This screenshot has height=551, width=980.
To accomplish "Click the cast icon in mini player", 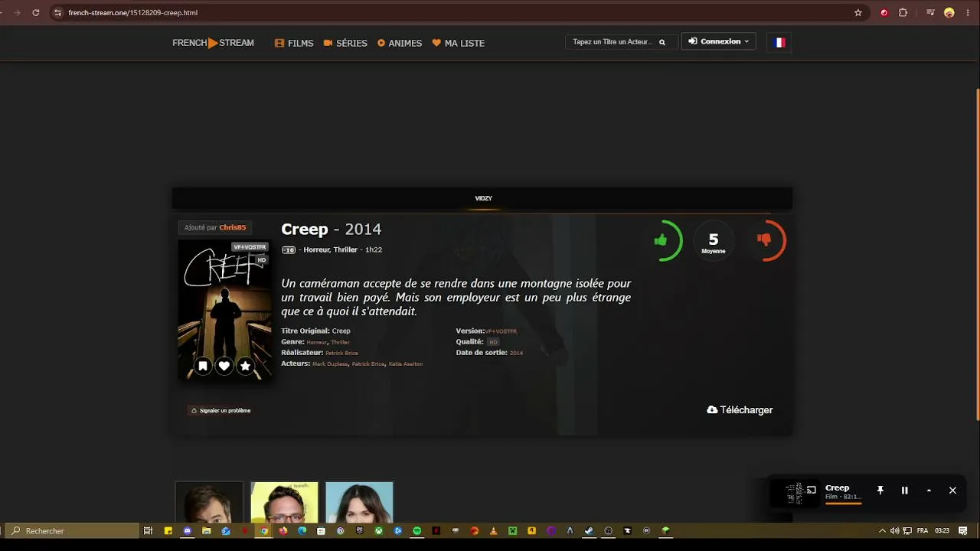I will pos(812,490).
